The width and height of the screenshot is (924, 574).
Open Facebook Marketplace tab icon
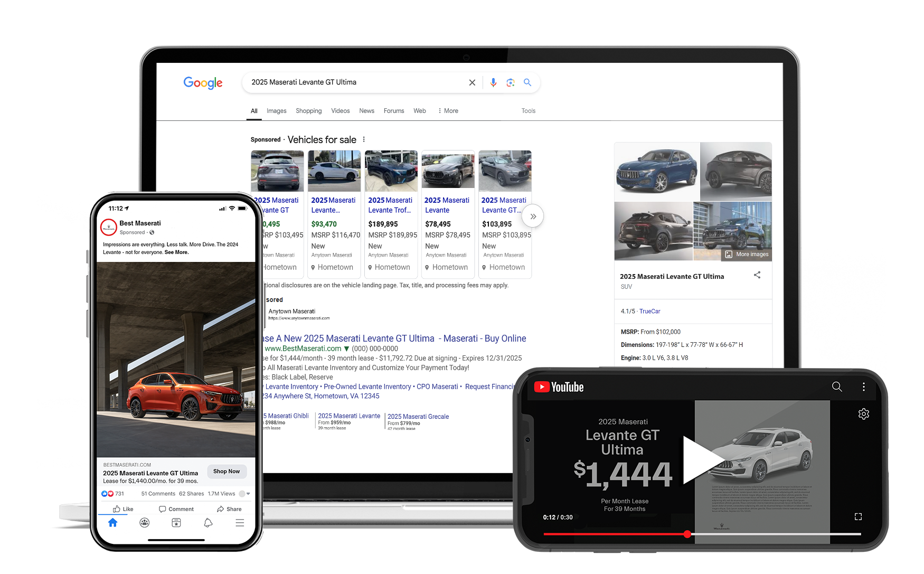tap(176, 523)
